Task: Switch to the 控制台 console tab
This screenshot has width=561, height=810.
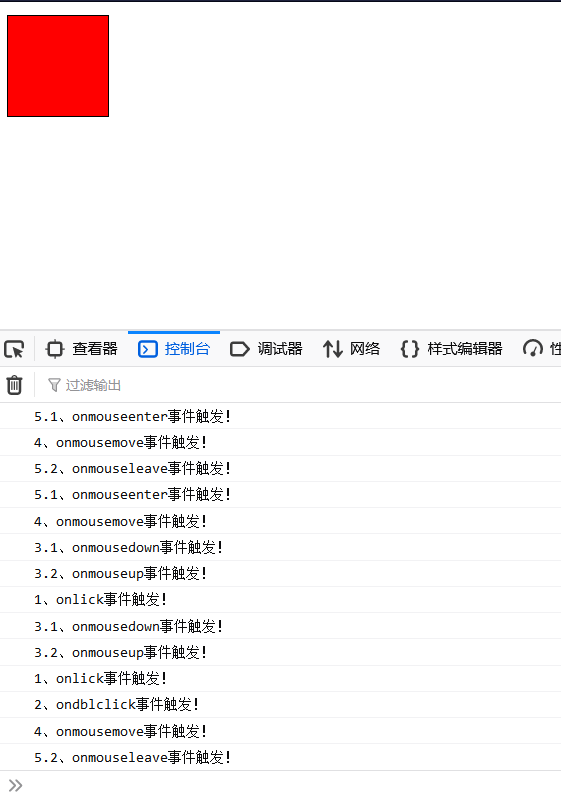Action: point(174,349)
